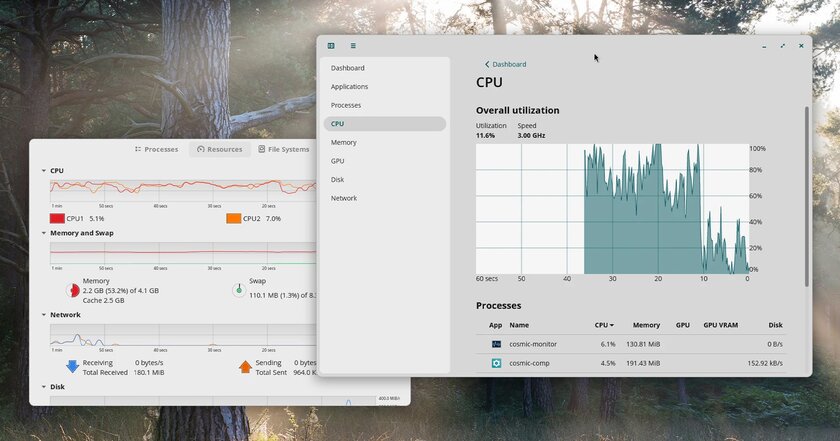840x441 pixels.
Task: Collapse the Network section in System Monitor
Action: [x=44, y=315]
